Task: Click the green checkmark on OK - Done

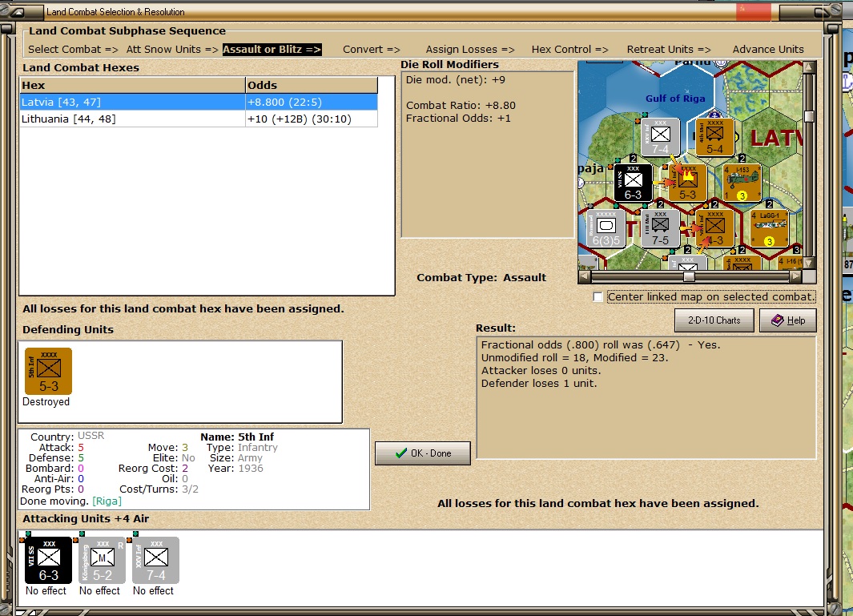Action: [401, 453]
